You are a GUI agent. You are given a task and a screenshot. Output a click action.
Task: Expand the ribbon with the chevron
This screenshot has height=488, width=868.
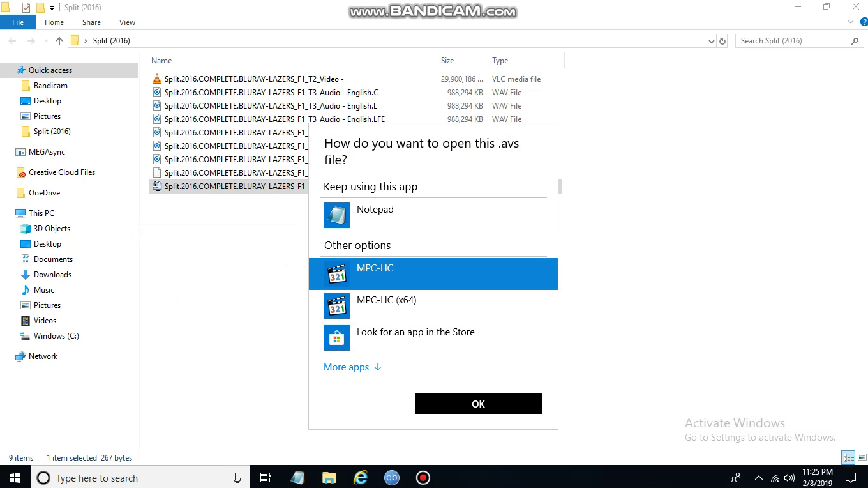(x=850, y=22)
